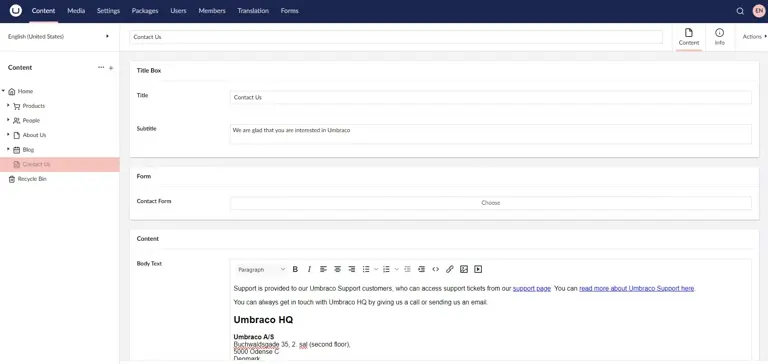
Task: Click the About Us document icon
Action: click(17, 135)
